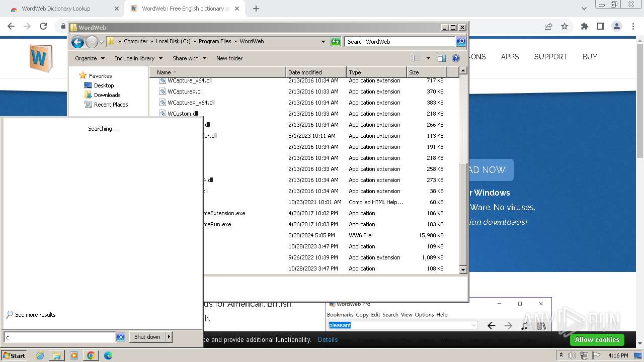Open APPS in website navigation
Viewport: 644px width, 362px height.
click(x=510, y=57)
